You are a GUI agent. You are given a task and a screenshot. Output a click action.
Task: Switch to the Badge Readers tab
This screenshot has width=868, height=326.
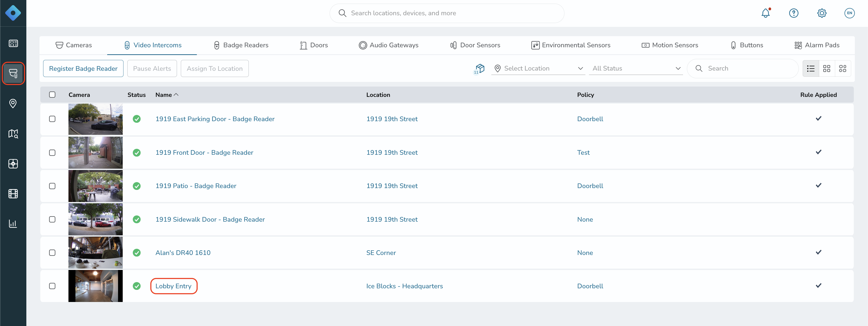(241, 45)
